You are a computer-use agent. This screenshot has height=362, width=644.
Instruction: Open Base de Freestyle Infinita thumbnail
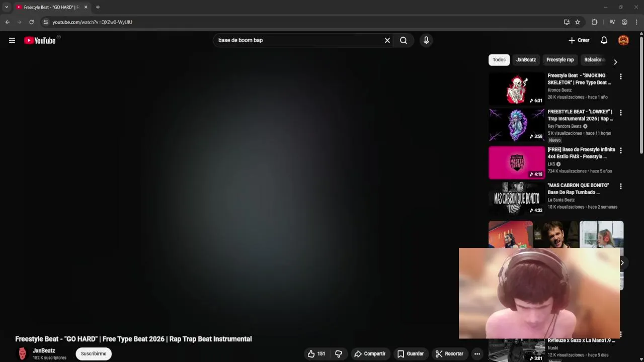517,163
